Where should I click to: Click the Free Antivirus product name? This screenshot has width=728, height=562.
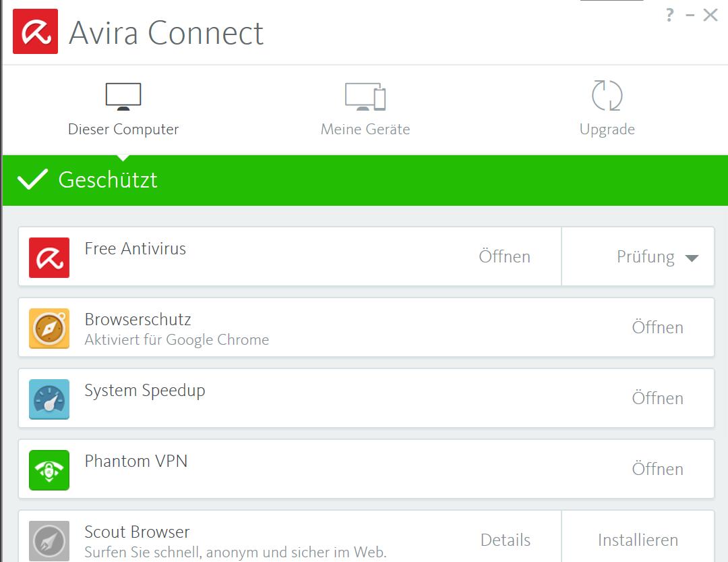(135, 249)
